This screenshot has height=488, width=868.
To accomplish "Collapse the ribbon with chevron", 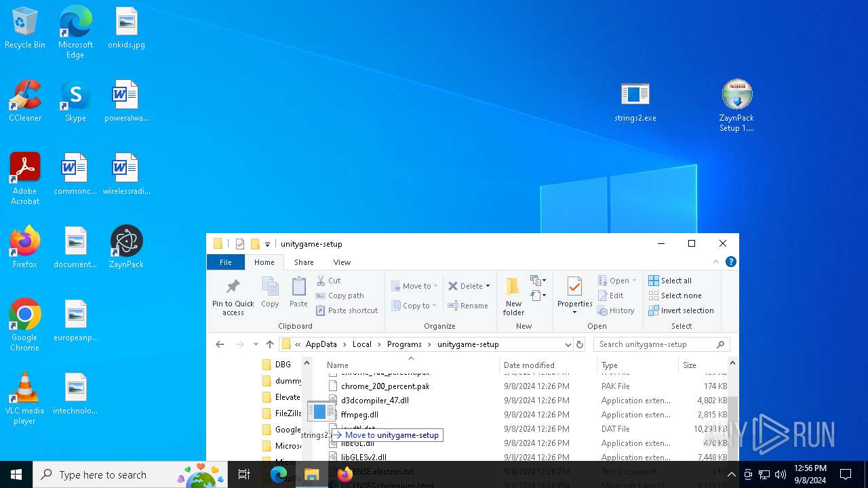I will point(716,262).
